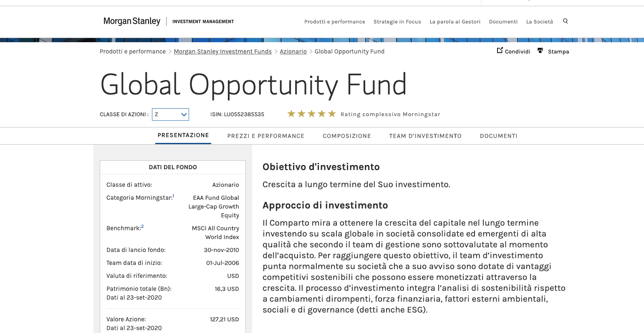The image size is (644, 333).
Task: Switch to Team d'Investimento tab
Action: tap(425, 136)
